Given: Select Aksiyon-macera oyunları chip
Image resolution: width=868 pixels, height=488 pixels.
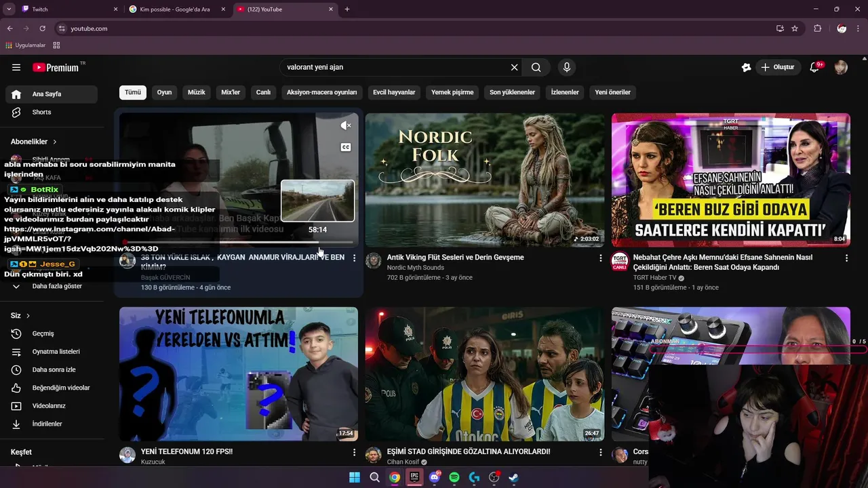Looking at the screenshot, I should coord(321,92).
